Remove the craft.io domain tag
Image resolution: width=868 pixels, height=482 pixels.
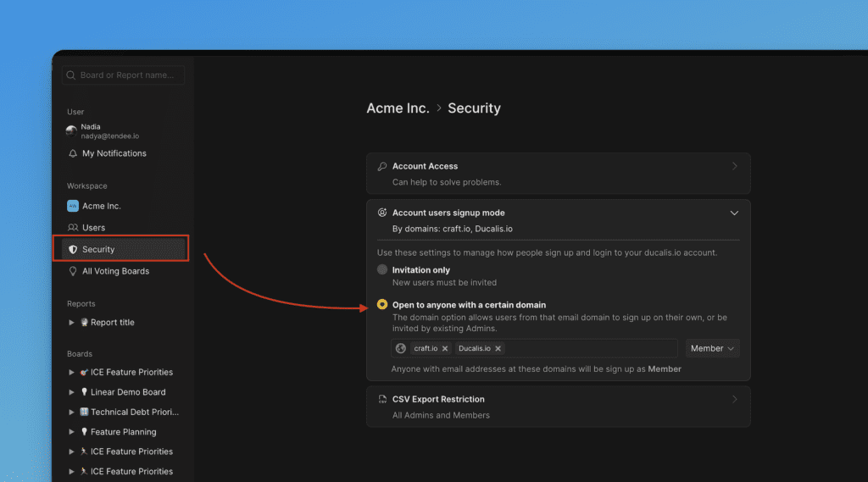pos(445,348)
